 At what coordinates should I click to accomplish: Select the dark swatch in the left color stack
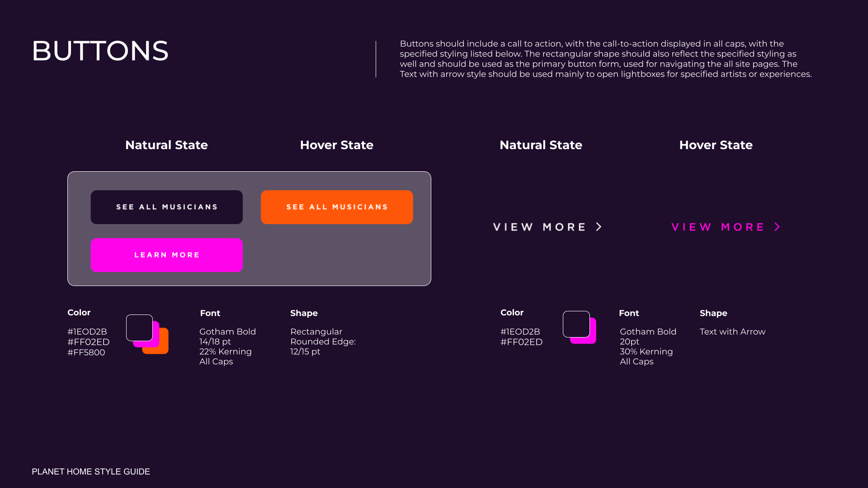pos(139,327)
